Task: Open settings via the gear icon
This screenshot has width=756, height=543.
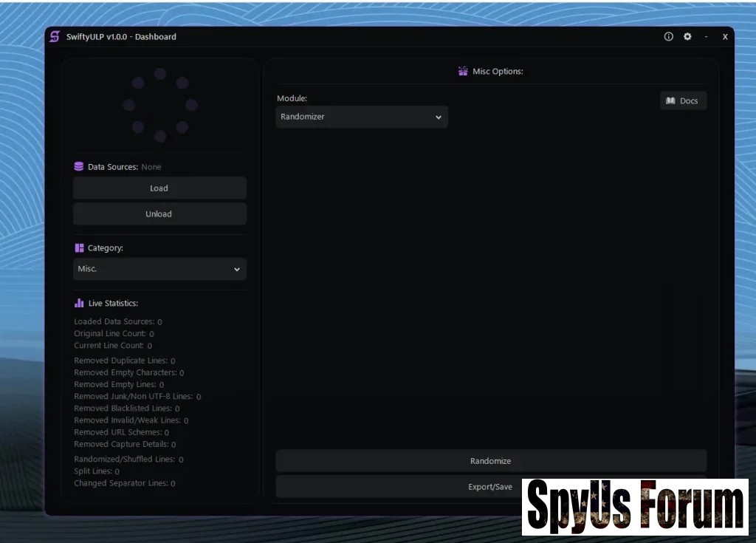Action: 687,37
